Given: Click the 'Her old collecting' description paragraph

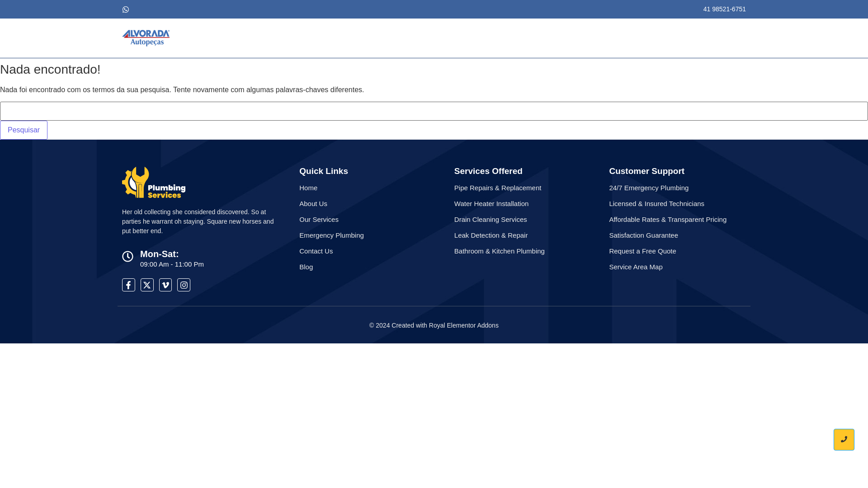Looking at the screenshot, I should pyautogui.click(x=198, y=221).
